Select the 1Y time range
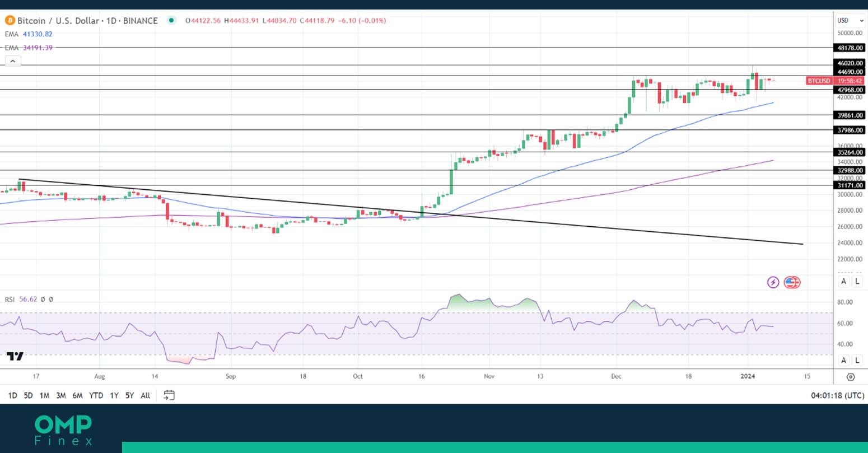868x453 pixels. pyautogui.click(x=114, y=395)
